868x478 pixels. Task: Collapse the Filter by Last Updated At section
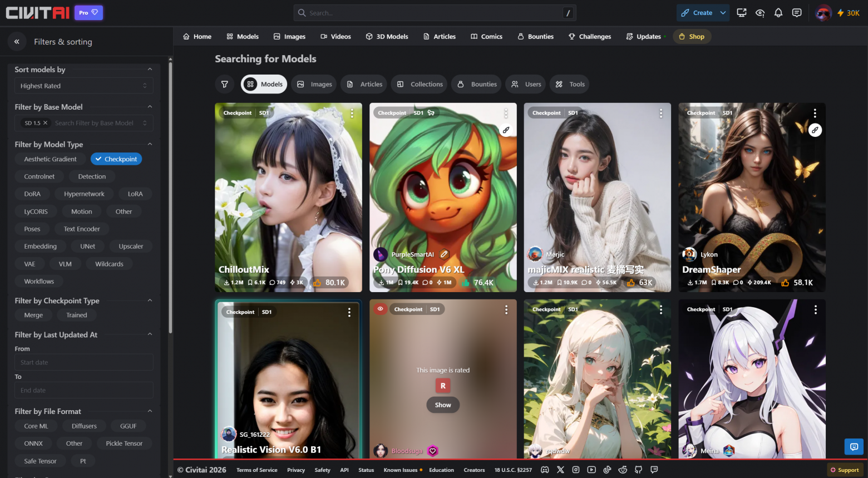[x=150, y=334]
